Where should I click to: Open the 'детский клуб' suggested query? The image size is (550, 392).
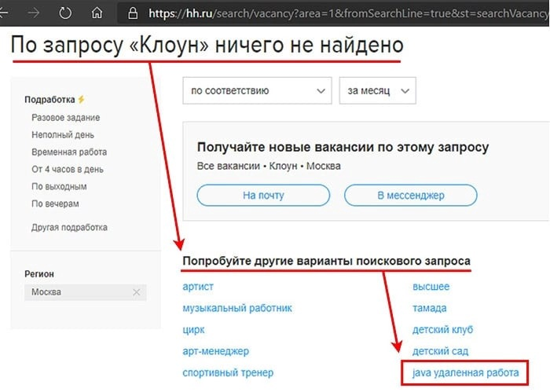tap(442, 330)
